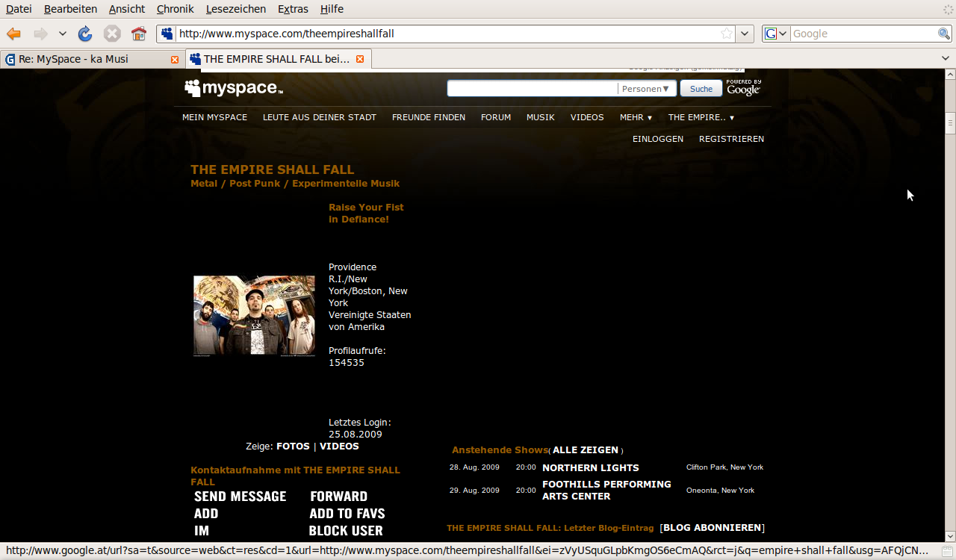Expand the MEHR dropdown menu
The height and width of the screenshot is (560, 956).
tap(636, 117)
